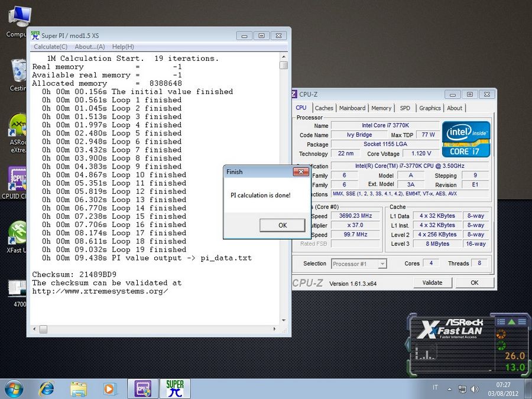Switch to CPU-Z taskbar button

click(x=143, y=389)
